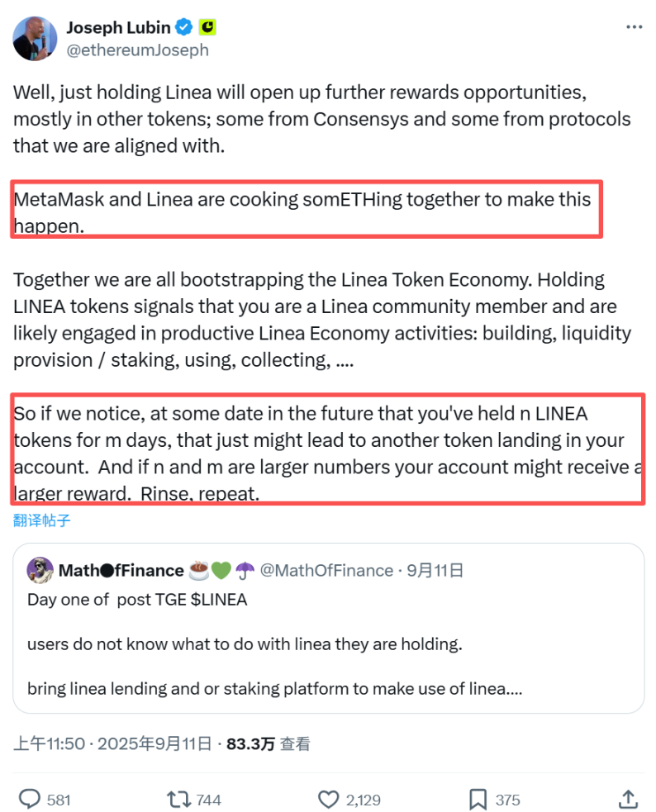This screenshot has width=656, height=812.
Task: Click the blue verified badge
Action: coord(184,27)
